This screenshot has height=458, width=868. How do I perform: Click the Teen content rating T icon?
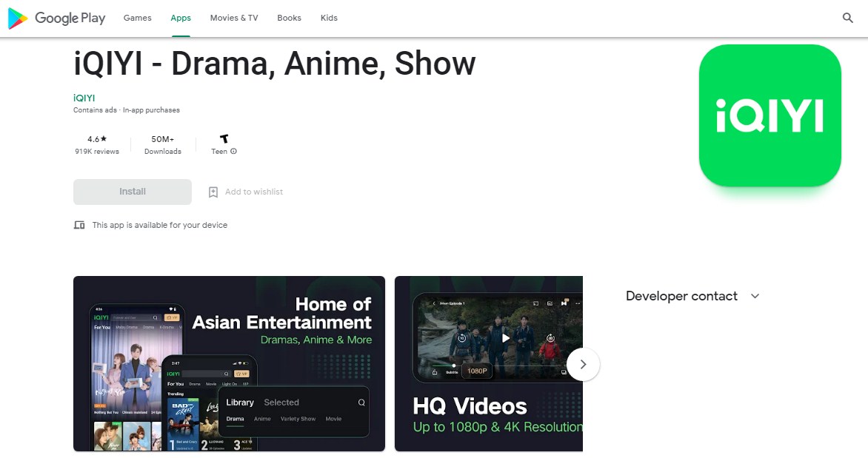tap(224, 138)
